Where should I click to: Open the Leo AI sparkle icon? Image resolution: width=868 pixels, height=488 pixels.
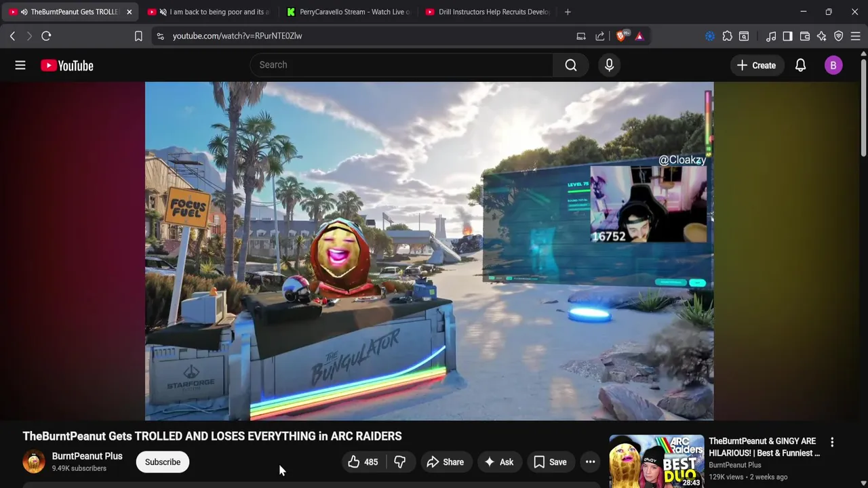click(822, 36)
